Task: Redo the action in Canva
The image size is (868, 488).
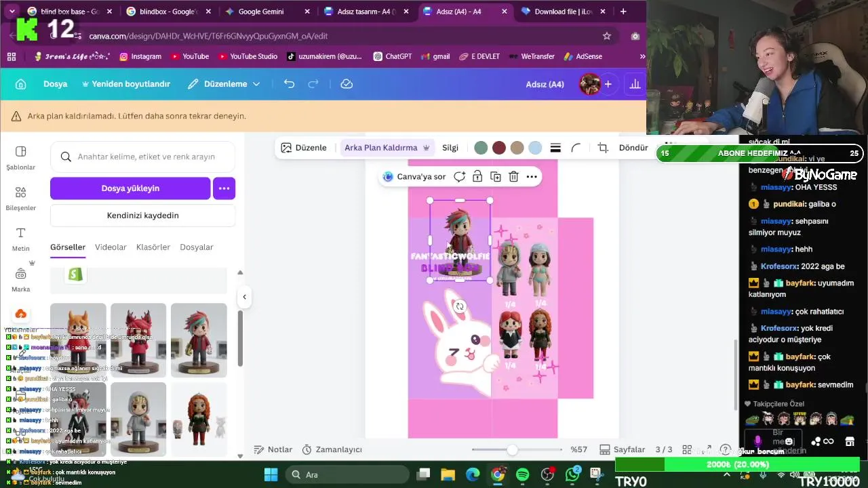Action: click(313, 84)
